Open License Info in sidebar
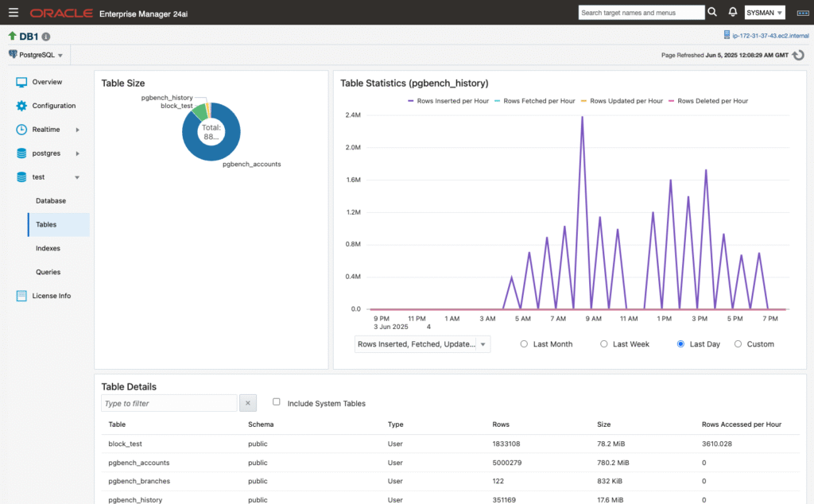This screenshot has width=814, height=504. [x=52, y=296]
